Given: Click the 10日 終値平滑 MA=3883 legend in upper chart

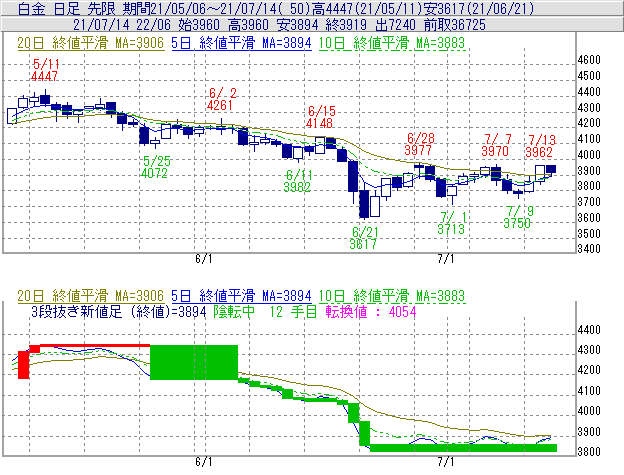Looking at the screenshot, I should click(392, 43).
